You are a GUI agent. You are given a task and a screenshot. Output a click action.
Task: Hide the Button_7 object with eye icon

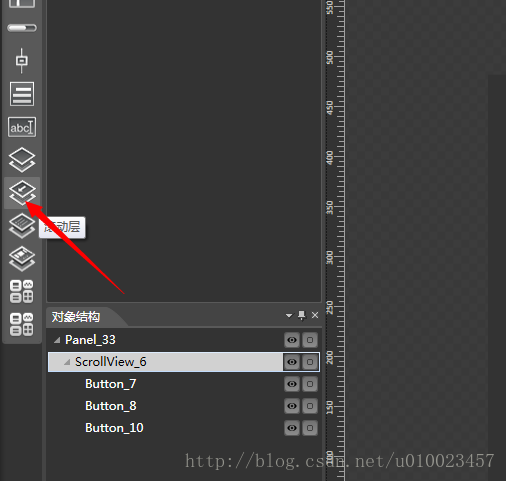(292, 384)
